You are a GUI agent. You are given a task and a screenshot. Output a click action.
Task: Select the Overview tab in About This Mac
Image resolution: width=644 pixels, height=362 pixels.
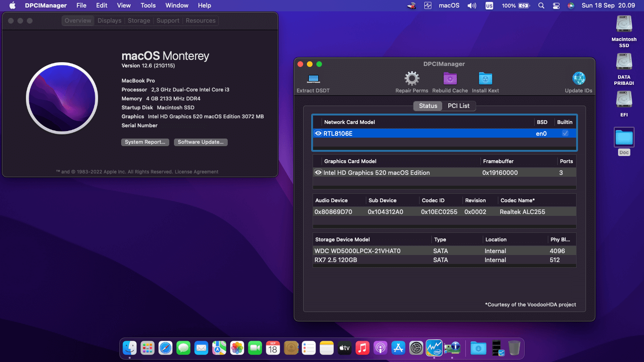[78, 21]
